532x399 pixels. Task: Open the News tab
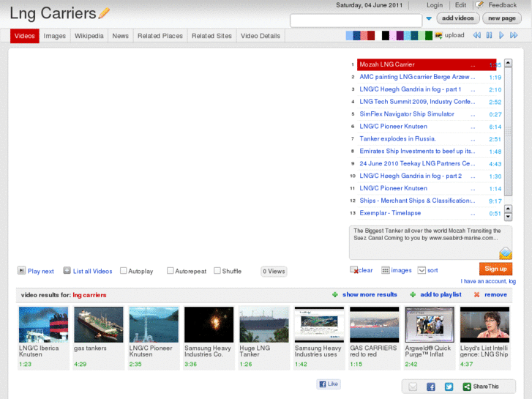tap(121, 36)
